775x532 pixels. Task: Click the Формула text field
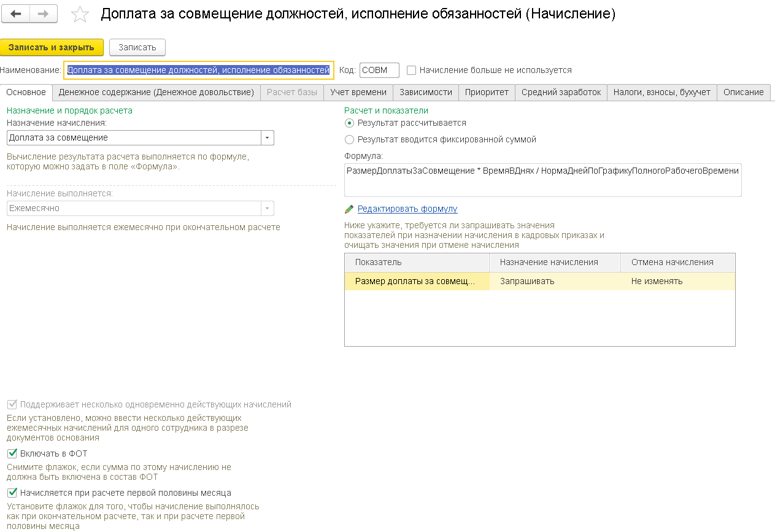[543, 180]
